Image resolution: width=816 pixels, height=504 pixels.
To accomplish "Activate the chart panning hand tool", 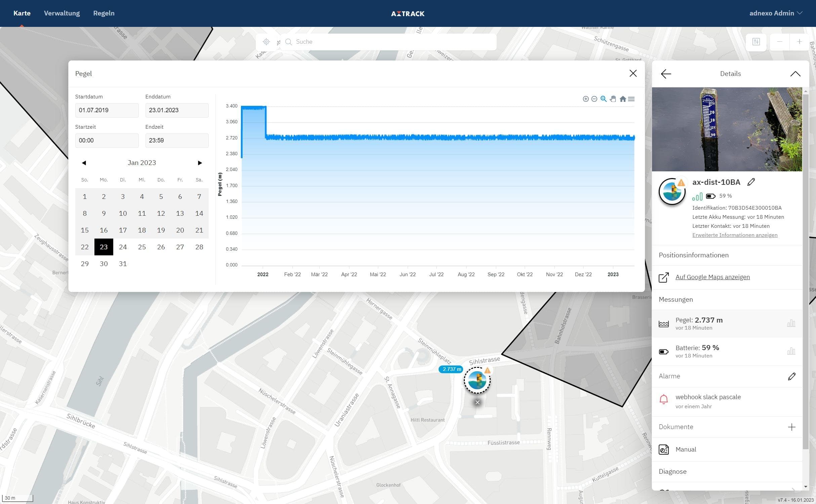I will [x=613, y=99].
